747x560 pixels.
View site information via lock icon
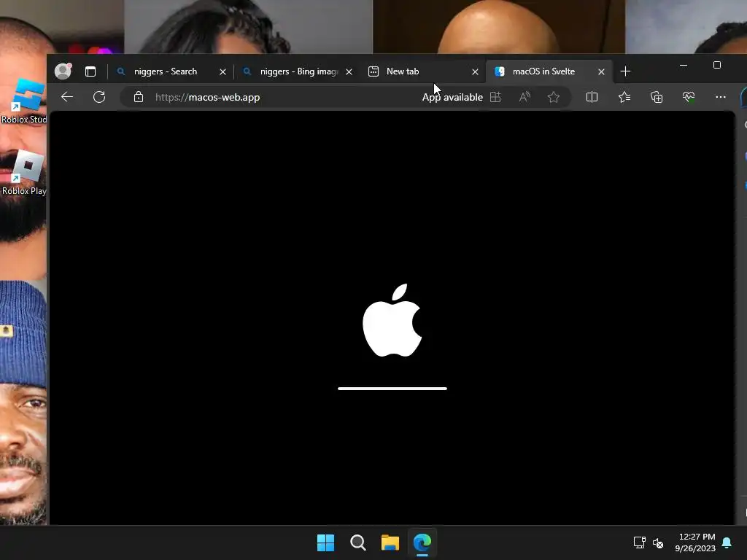[x=139, y=97]
